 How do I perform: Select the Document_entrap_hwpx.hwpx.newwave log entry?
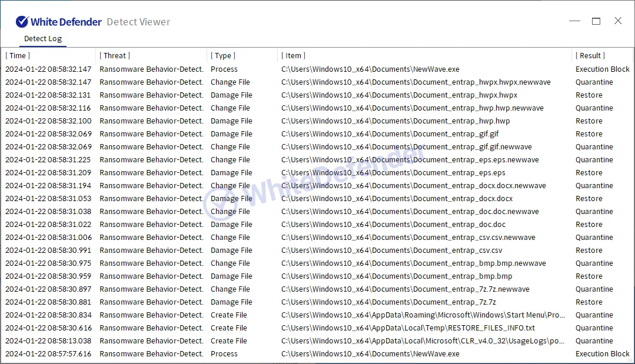(415, 82)
